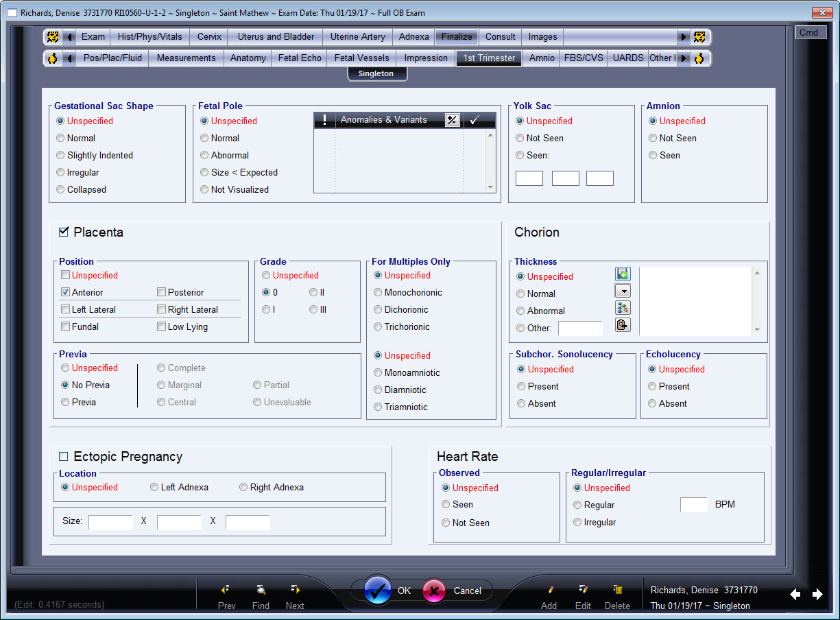Go to previous record with Prev icon
This screenshot has width=840, height=620.
(x=226, y=589)
